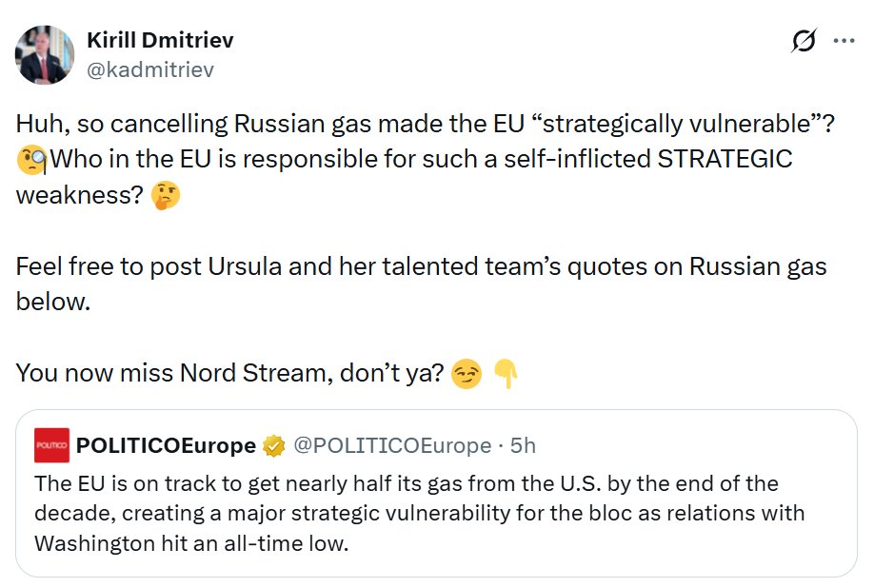Screen dimensions: 874x588
Task: Click the Kirill Dmitriev display name
Action: click(160, 40)
